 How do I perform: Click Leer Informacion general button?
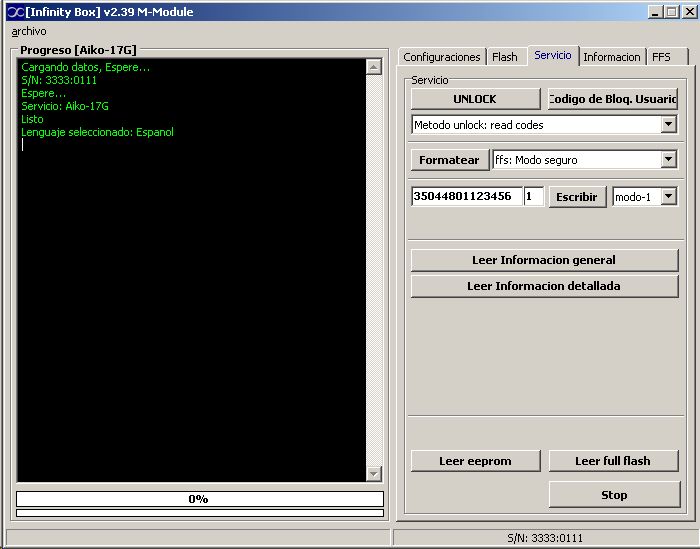pos(544,260)
